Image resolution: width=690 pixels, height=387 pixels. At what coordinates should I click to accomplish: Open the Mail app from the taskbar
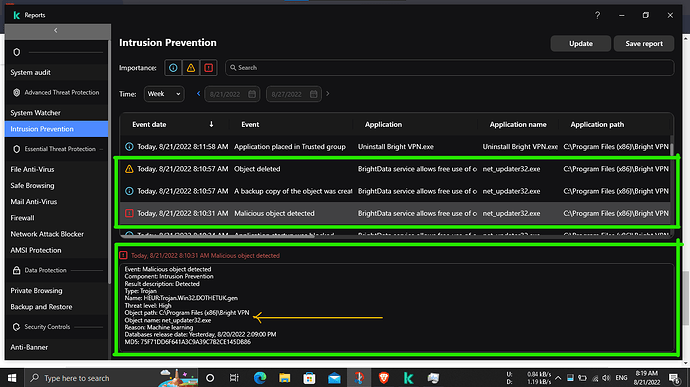[334, 378]
